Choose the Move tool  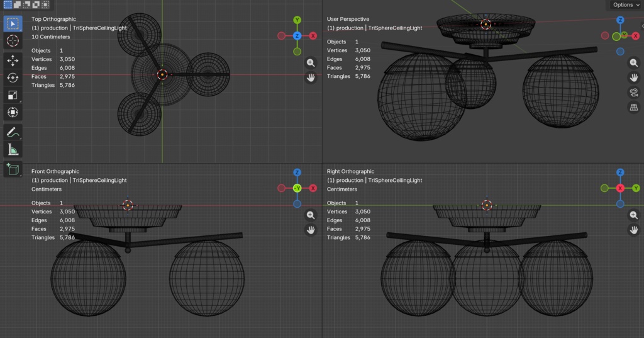click(13, 60)
